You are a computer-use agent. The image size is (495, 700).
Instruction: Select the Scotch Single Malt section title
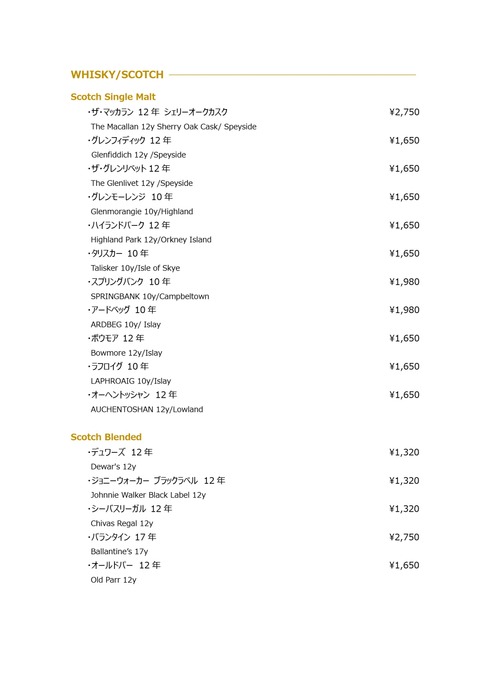click(113, 97)
